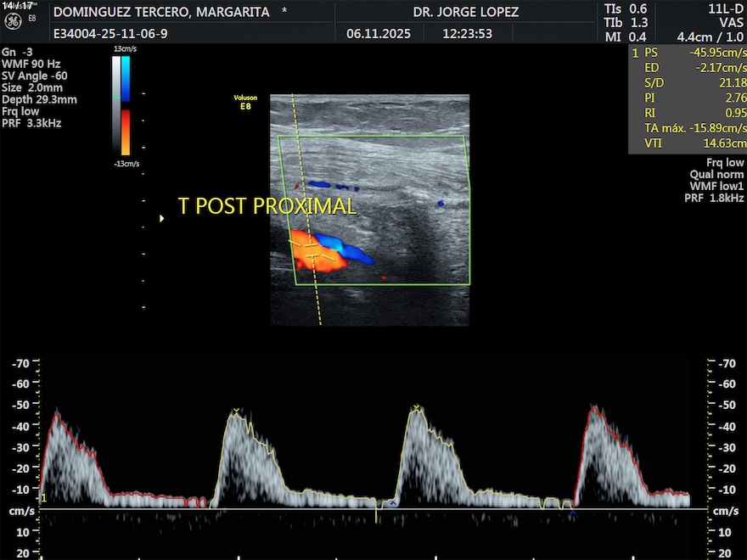Click the yellow caliper mark on the second waveform peak
This screenshot has width=747, height=560.
(x=236, y=412)
